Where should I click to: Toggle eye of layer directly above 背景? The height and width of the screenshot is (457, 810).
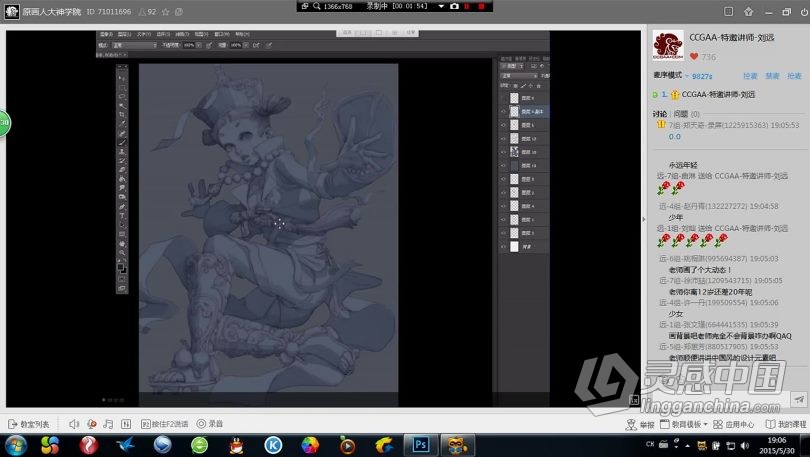click(x=503, y=233)
